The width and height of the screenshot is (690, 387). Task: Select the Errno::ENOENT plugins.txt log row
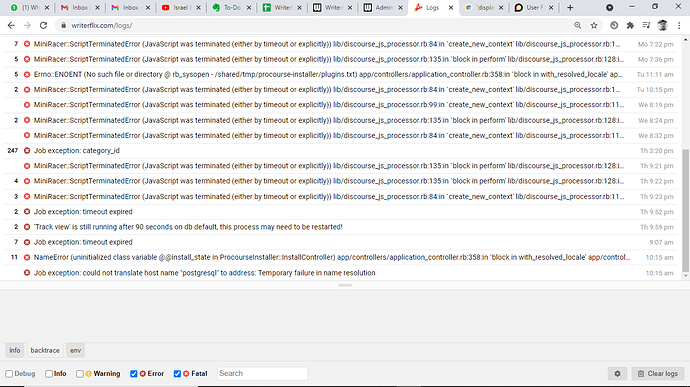click(x=340, y=74)
